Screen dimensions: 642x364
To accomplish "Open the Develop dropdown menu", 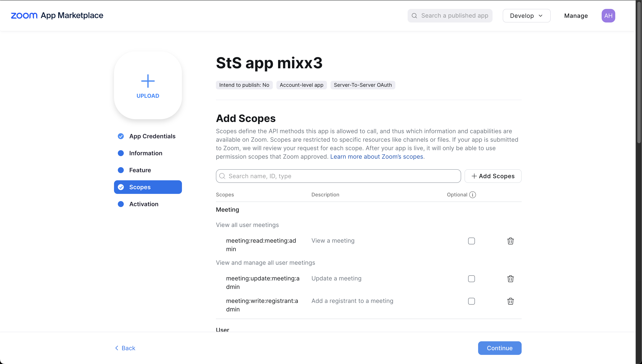I will 527,16.
